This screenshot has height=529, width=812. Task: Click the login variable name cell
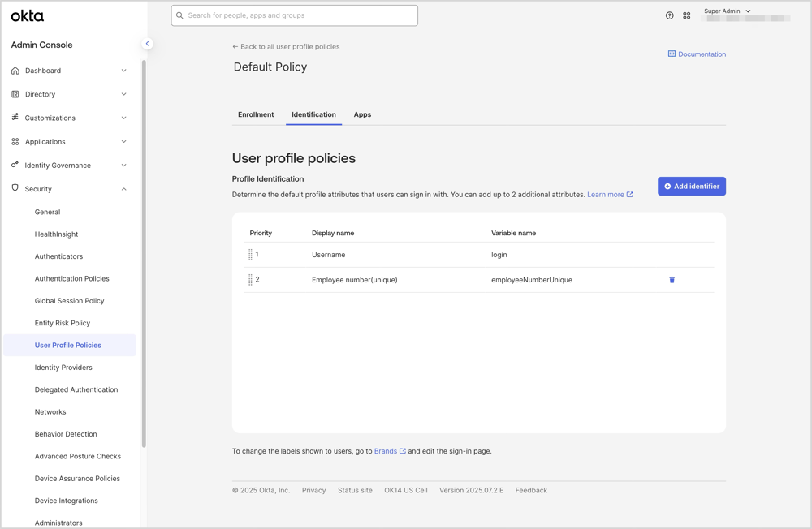pyautogui.click(x=499, y=255)
